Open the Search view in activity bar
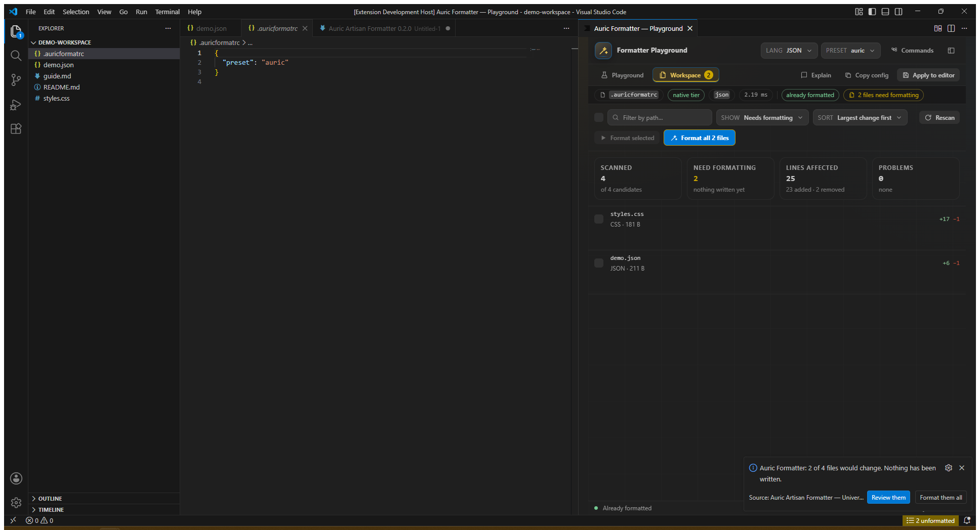980x530 pixels. (x=16, y=56)
